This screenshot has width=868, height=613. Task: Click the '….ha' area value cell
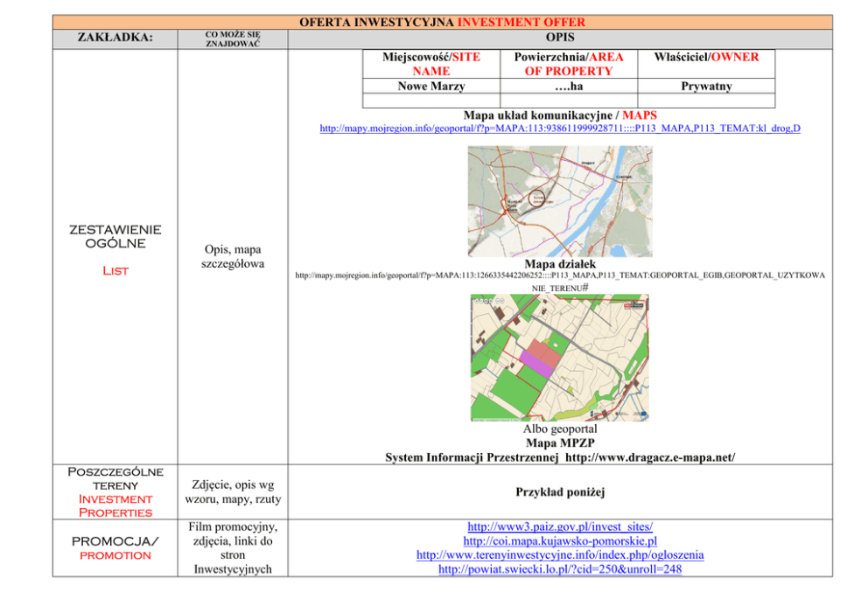pyautogui.click(x=568, y=87)
